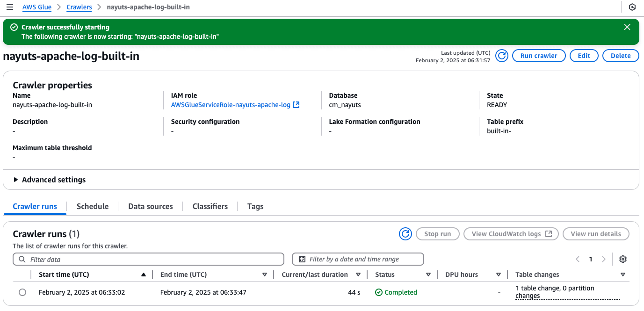Open the Data sources tab
Image resolution: width=644 pixels, height=311 pixels.
coord(151,206)
